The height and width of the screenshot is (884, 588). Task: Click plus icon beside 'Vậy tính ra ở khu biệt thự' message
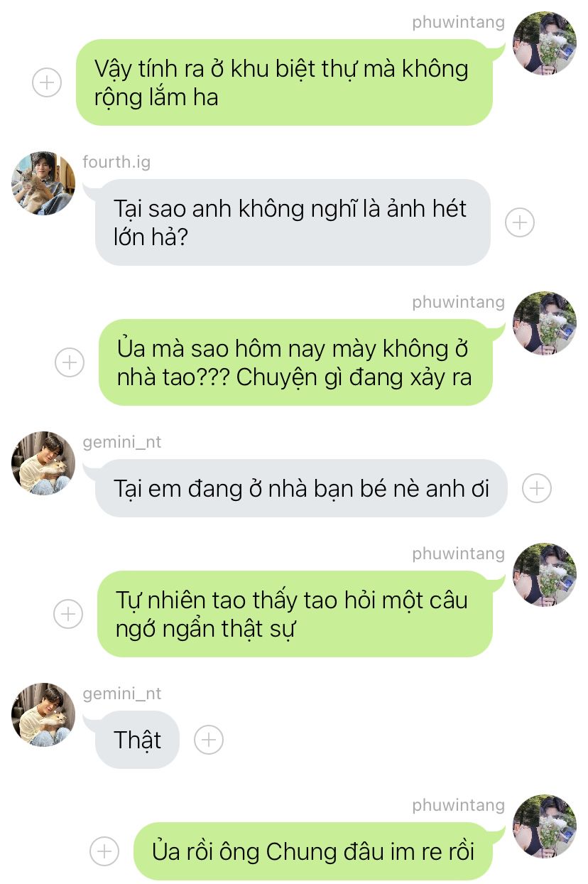(x=47, y=82)
